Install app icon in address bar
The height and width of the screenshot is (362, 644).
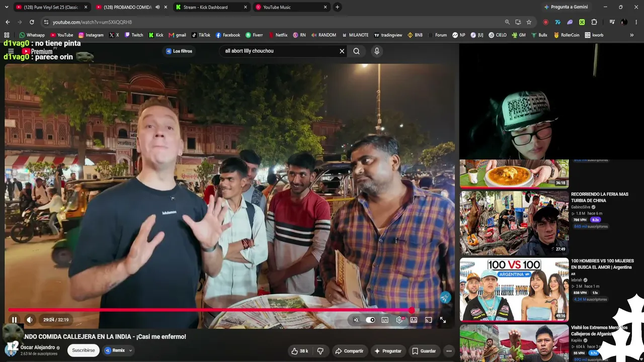point(518,22)
